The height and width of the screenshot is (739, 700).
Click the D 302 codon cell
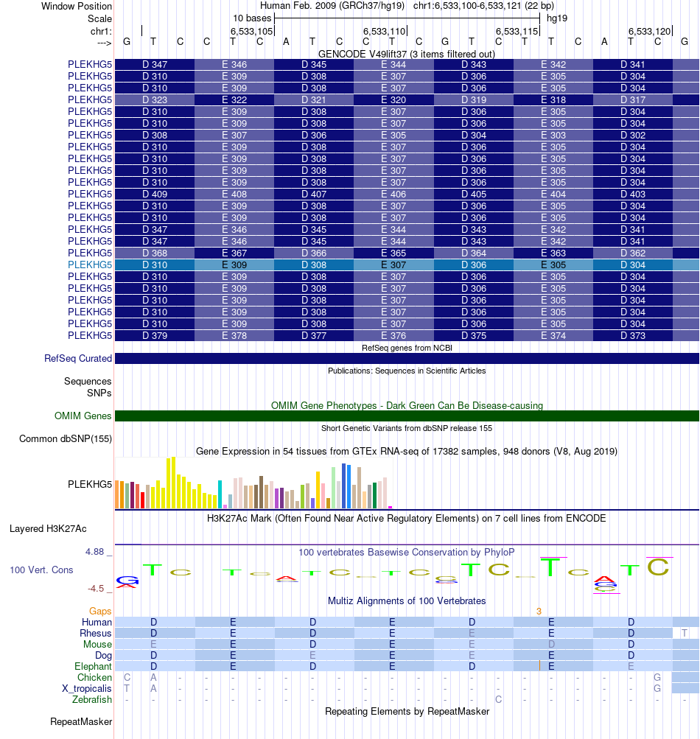click(633, 135)
